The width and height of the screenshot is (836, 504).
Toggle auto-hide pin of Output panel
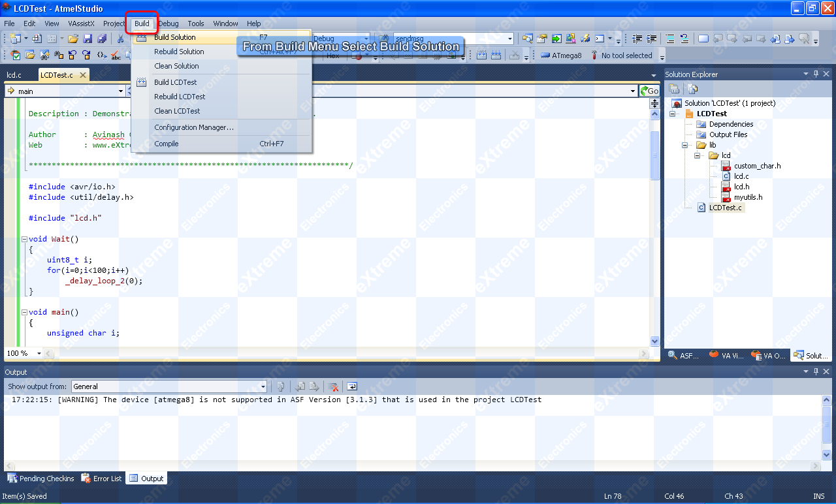click(x=816, y=371)
